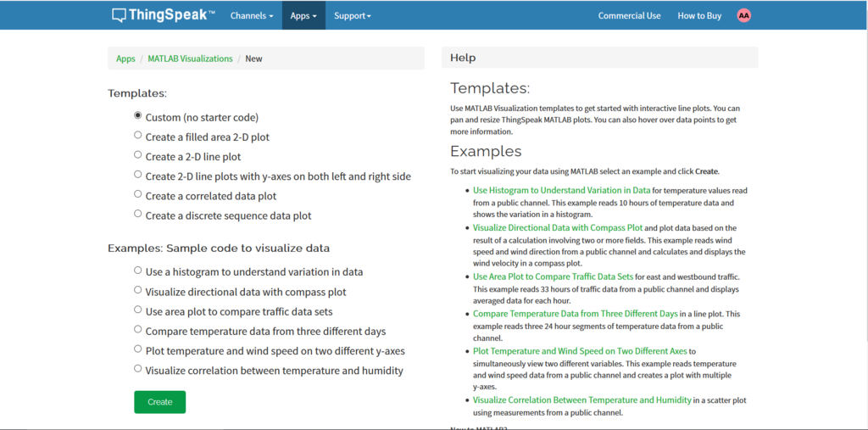Open Visualize Directional Data with Compass Plot link
Viewport: 868px width, 430px height.
pos(558,228)
